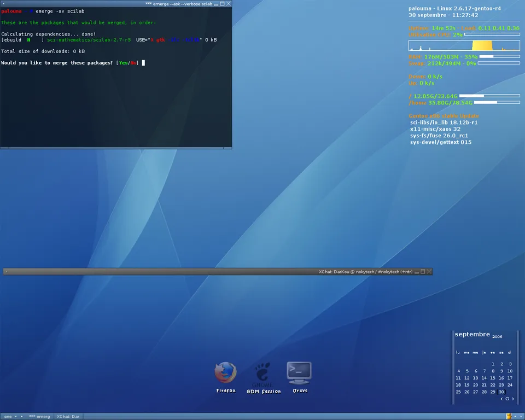Click the 'septembre' month title in calendar
The image size is (525, 420).
[x=472, y=334]
